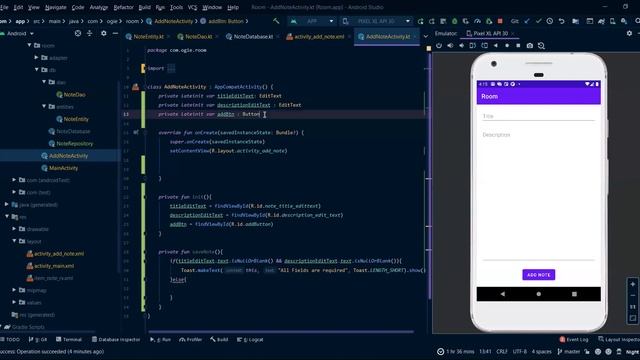Screen dimensions: 640x360
Task: Click the Profiler gauge toolbar icon
Action: tap(477, 21)
